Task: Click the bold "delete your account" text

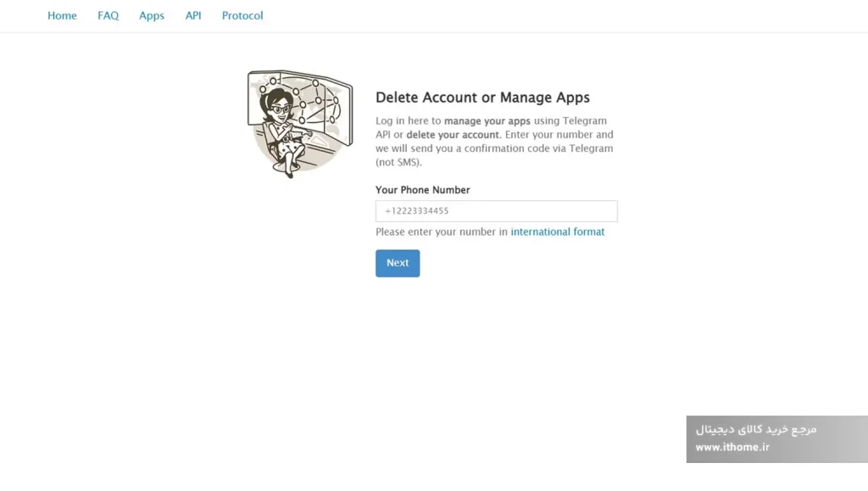Action: tap(453, 135)
